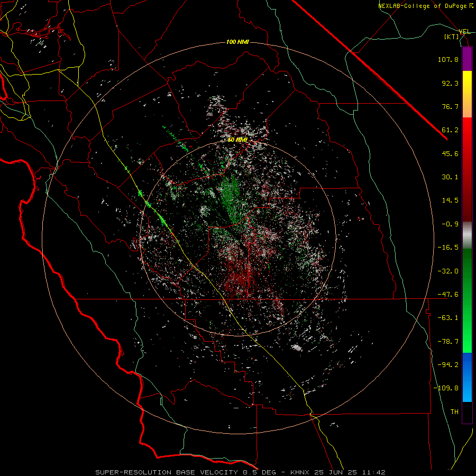
Task: Click the 76.7 velocity scale value
Action: [450, 106]
